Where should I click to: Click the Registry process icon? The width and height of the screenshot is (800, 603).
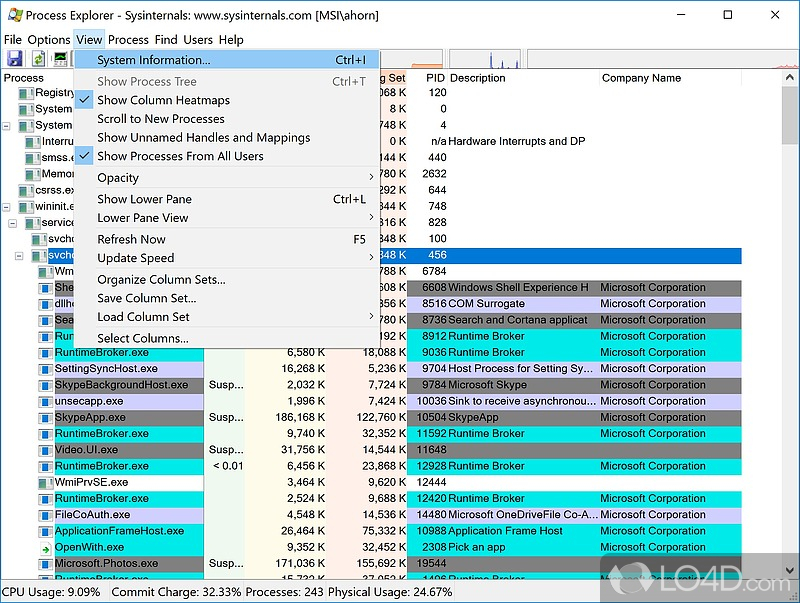coord(26,93)
